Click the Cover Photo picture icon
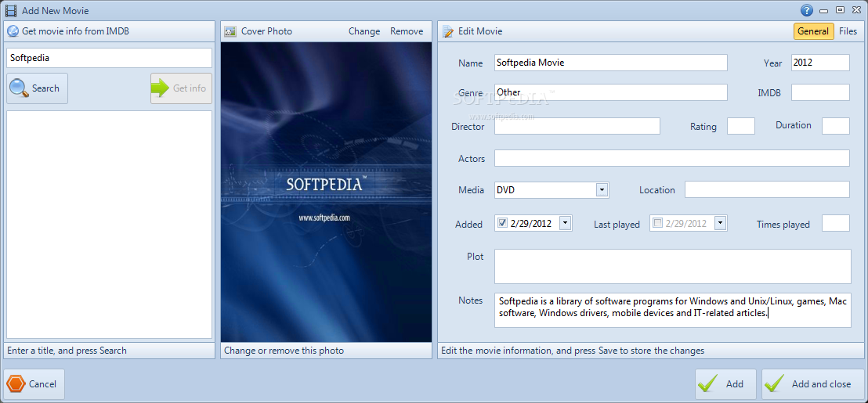This screenshot has width=868, height=403. click(230, 31)
